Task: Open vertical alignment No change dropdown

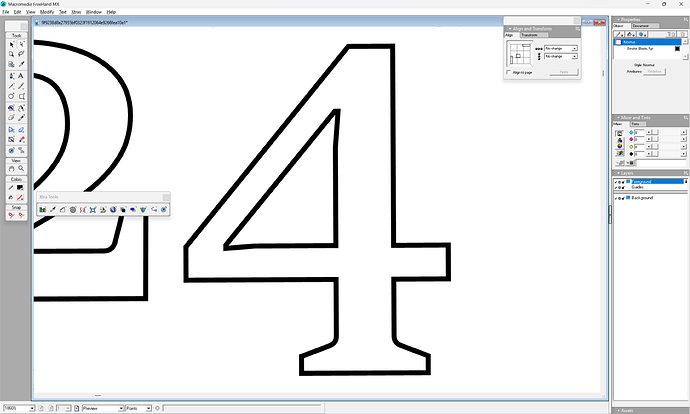Action: [574, 56]
